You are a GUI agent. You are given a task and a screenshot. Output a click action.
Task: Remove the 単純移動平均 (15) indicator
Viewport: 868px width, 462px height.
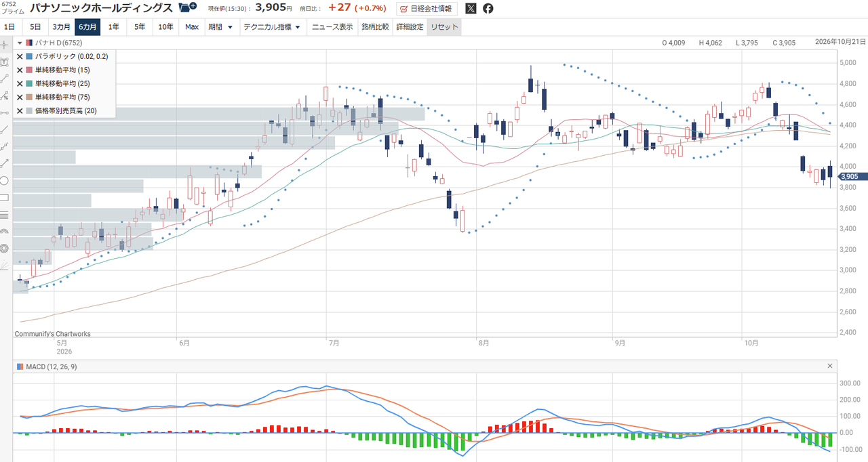point(20,70)
